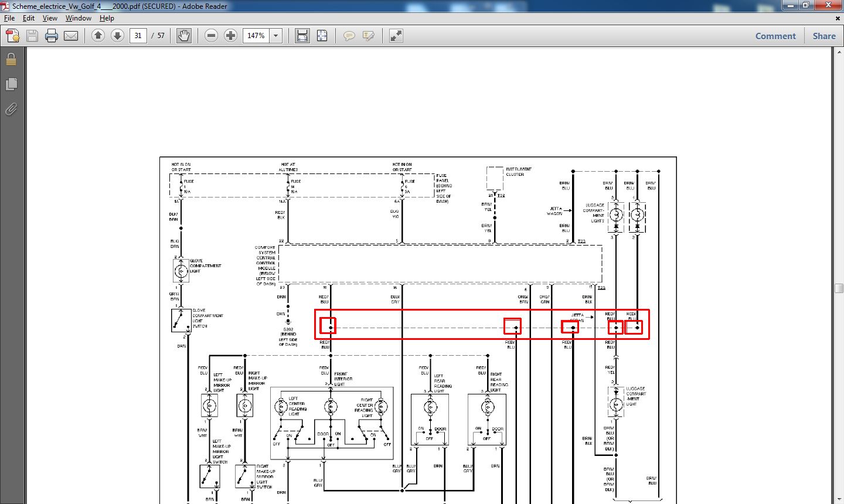The width and height of the screenshot is (844, 504).
Task: Open the Window menu
Action: tap(79, 18)
